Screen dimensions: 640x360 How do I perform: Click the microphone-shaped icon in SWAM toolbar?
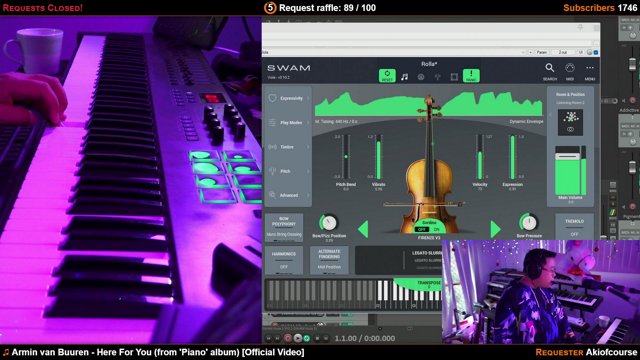coord(438,77)
